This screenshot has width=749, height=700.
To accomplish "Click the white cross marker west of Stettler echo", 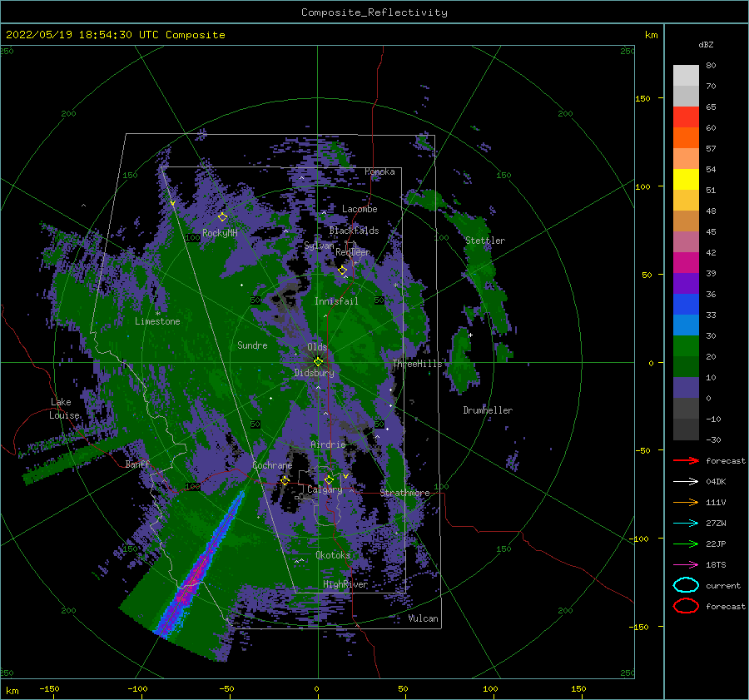I will pyautogui.click(x=470, y=335).
